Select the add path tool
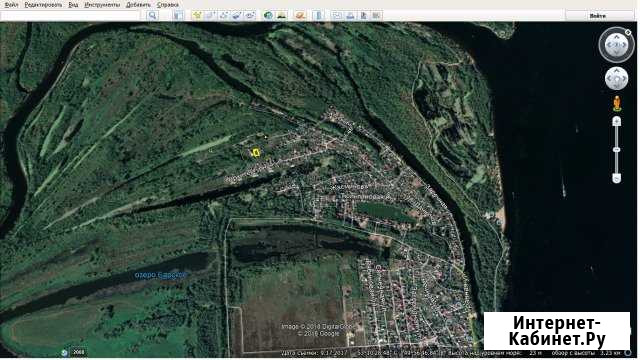Image resolution: width=640 pixels, height=360 pixels. 224,16
